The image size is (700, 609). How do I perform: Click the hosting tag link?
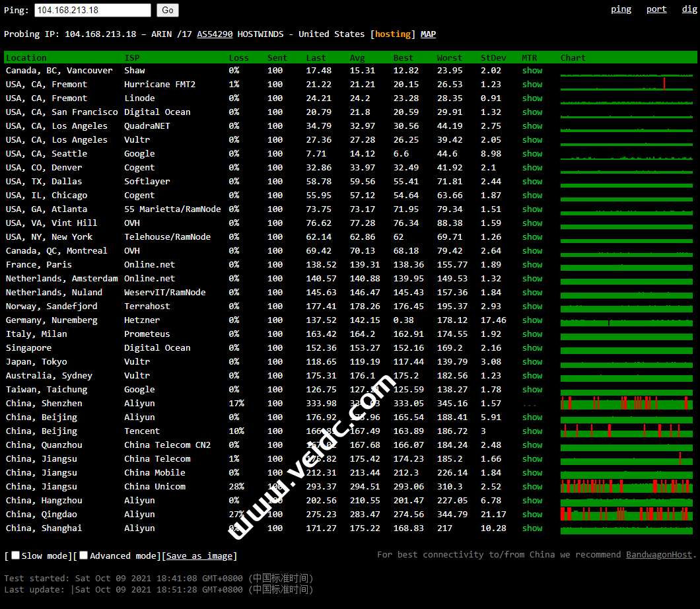tap(393, 34)
